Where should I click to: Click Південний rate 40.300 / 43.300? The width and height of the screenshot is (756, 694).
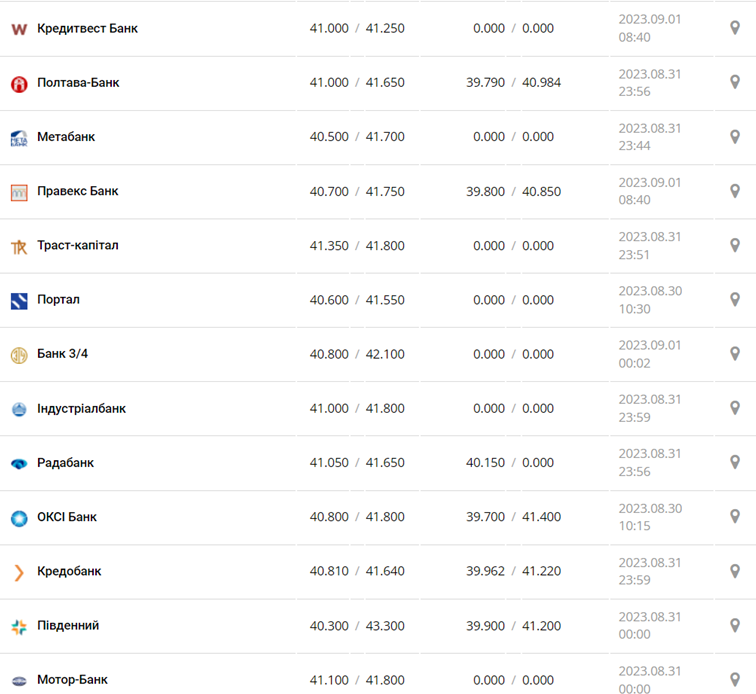click(x=357, y=626)
